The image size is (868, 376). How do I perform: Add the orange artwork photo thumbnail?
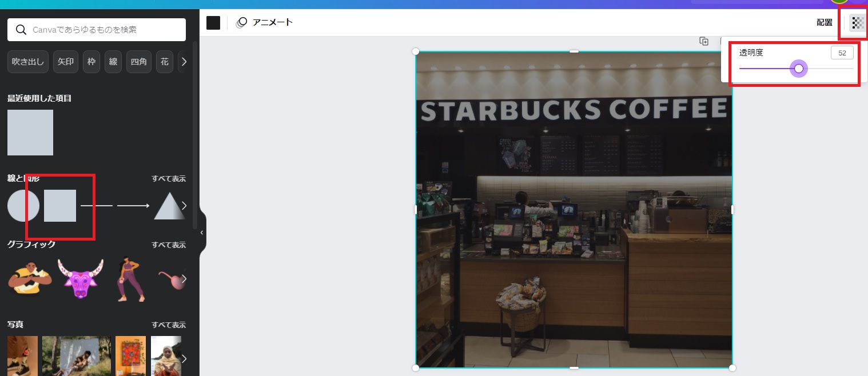[130, 356]
